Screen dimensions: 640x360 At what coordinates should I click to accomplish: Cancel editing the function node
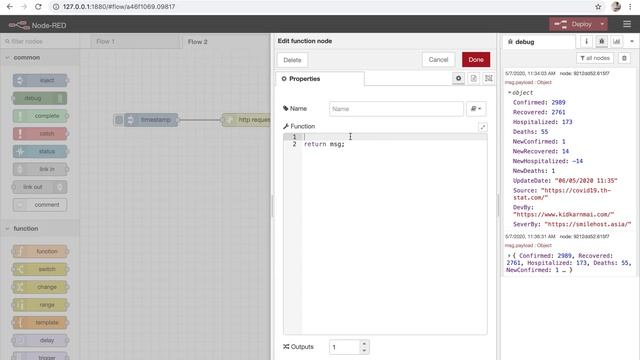[438, 60]
